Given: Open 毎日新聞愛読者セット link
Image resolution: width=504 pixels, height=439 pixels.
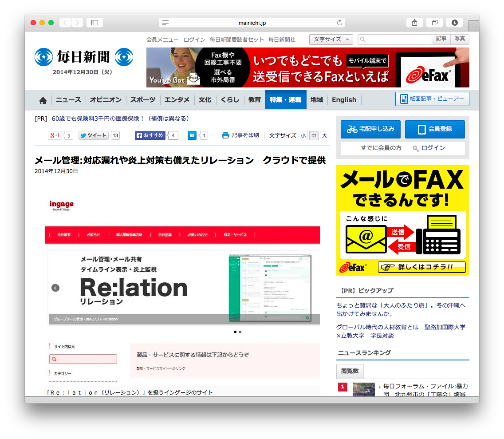Looking at the screenshot, I should coord(237,40).
